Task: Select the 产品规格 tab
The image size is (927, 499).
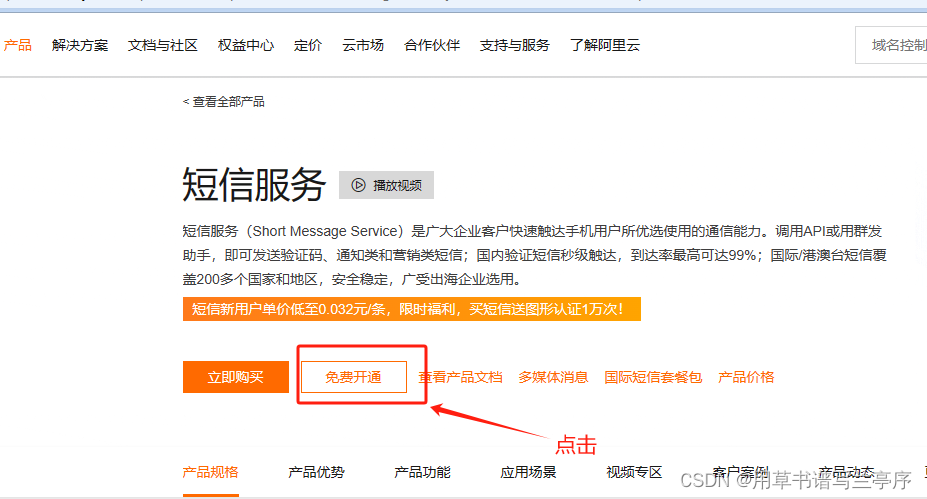Action: click(x=210, y=472)
